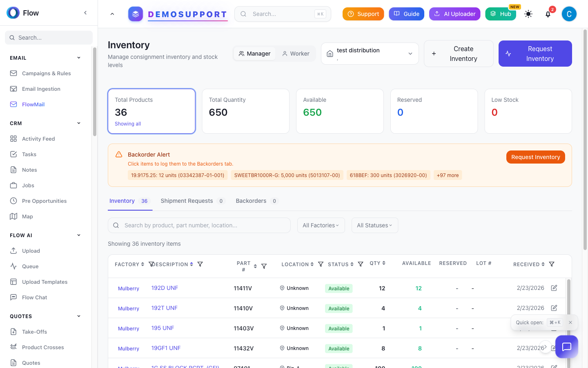Open the Shipment Requests tab
The image size is (588, 368).
click(x=187, y=201)
